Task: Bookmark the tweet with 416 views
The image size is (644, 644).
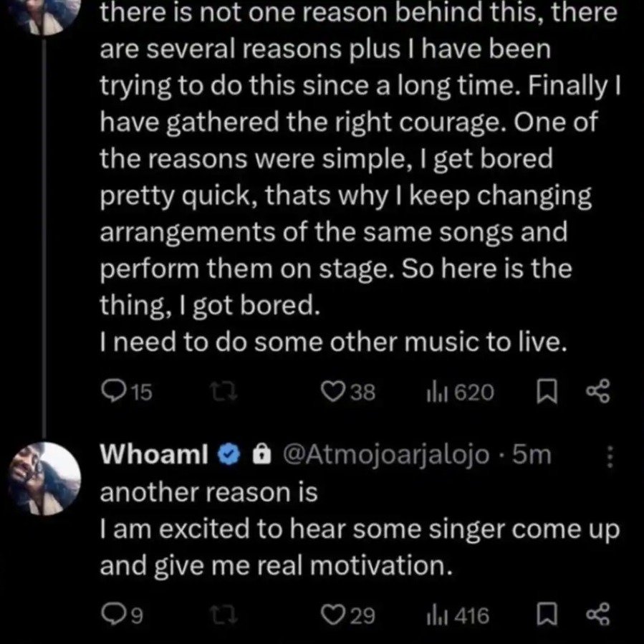Action: [546, 615]
